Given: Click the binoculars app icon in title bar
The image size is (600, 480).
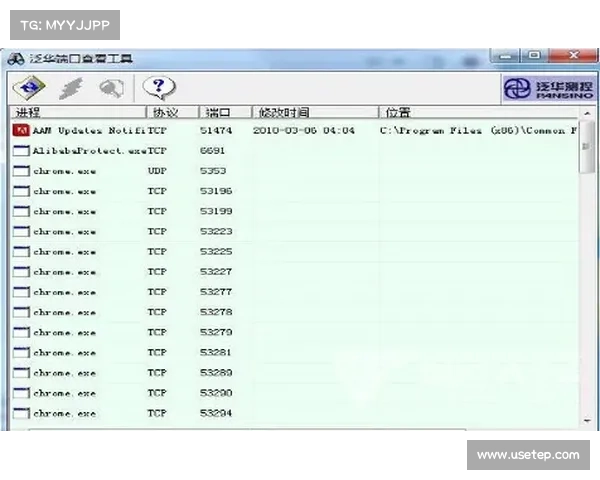Looking at the screenshot, I should pyautogui.click(x=16, y=59).
